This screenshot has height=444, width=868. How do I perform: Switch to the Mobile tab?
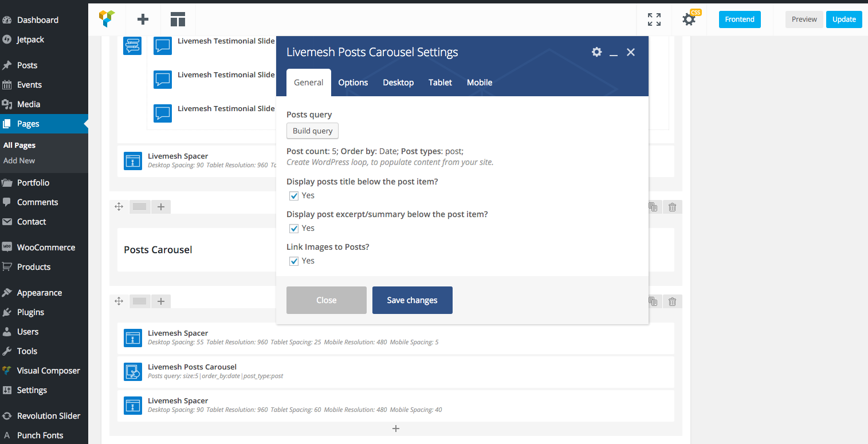click(480, 82)
